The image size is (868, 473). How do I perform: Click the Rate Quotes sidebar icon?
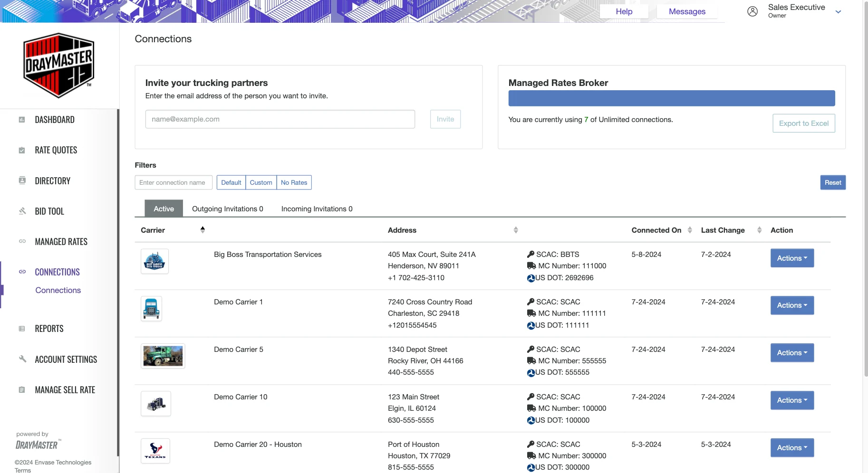pos(22,151)
